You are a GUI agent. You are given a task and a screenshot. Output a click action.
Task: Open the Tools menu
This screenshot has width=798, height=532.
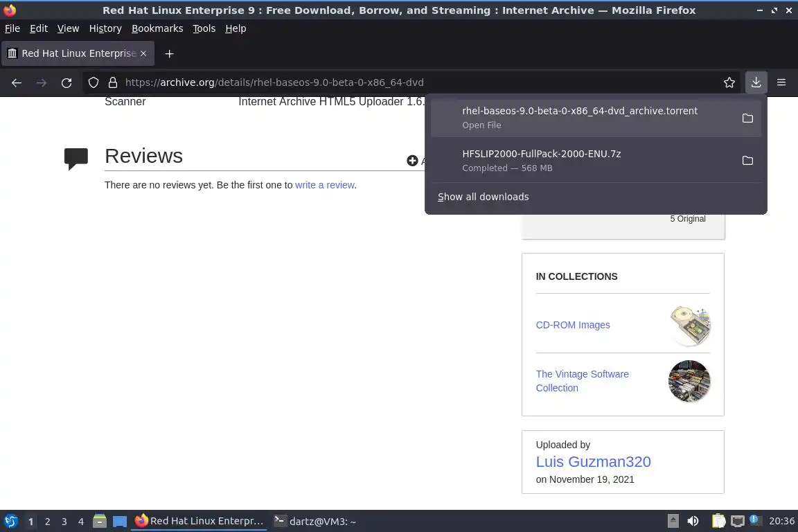coord(204,28)
